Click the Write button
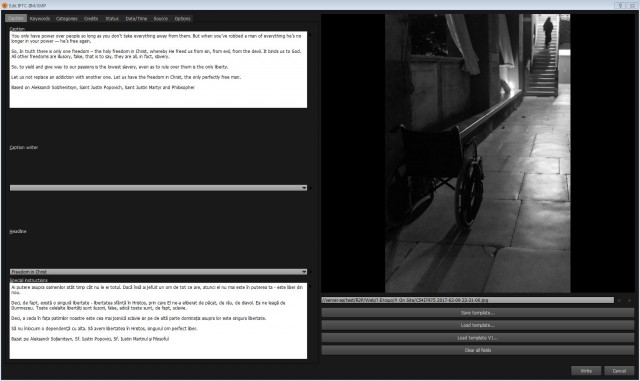The height and width of the screenshot is (381, 640). pyautogui.click(x=586, y=371)
